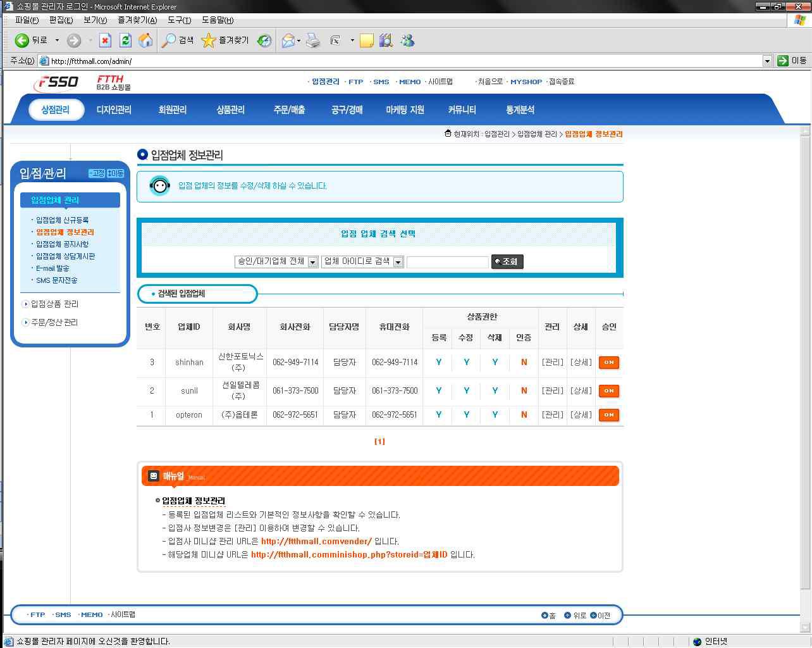Switch to the 주문/매출 navigation tab
This screenshot has height=648, width=812.
click(290, 110)
